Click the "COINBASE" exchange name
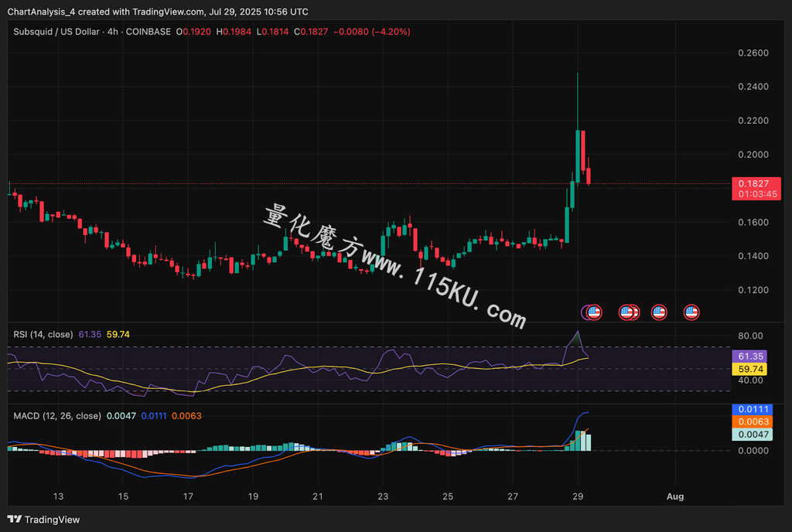 (x=148, y=31)
